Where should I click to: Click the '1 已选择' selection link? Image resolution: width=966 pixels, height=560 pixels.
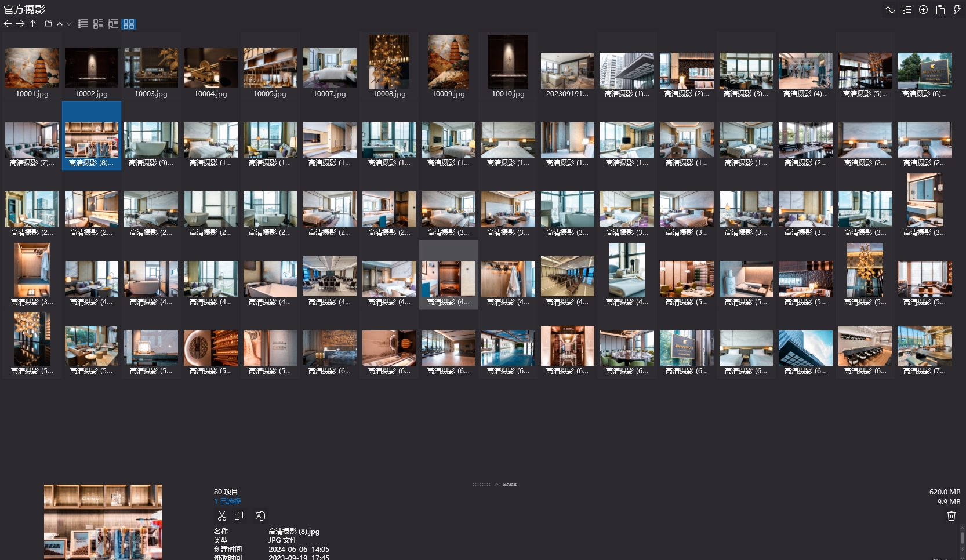tap(227, 501)
